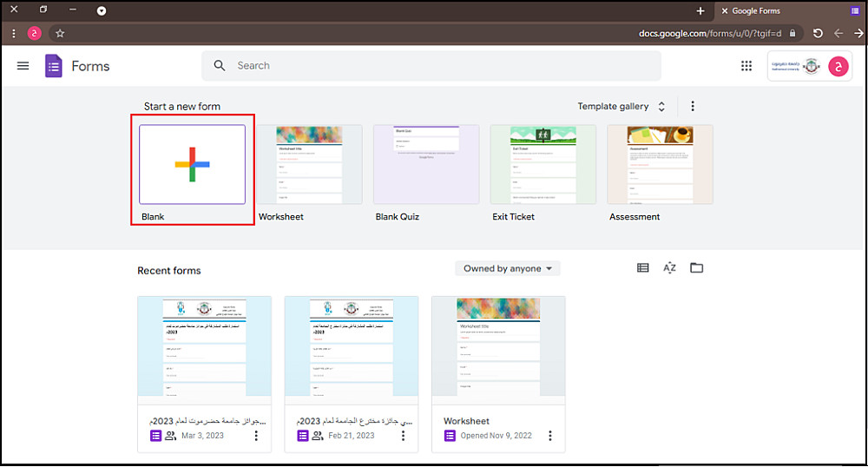Open the Assessment template
The width and height of the screenshot is (868, 467).
(x=660, y=164)
